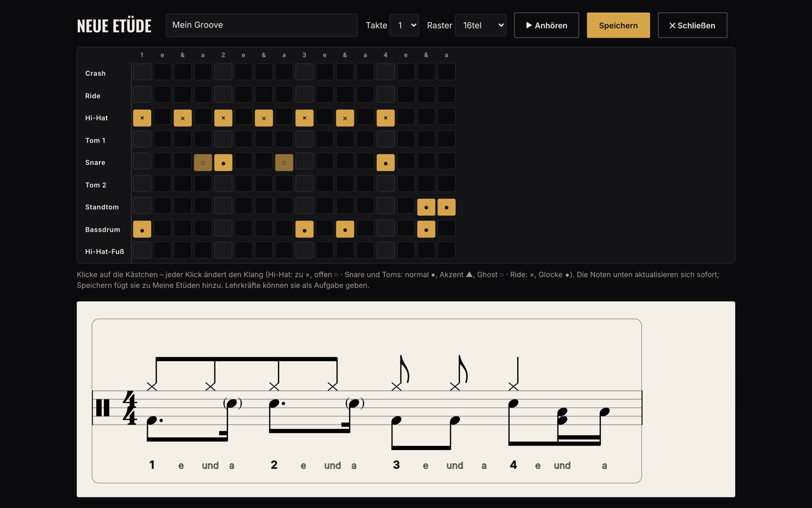Image resolution: width=812 pixels, height=508 pixels.
Task: Activate Bassdrum cell on beat 2
Action: coord(223,229)
